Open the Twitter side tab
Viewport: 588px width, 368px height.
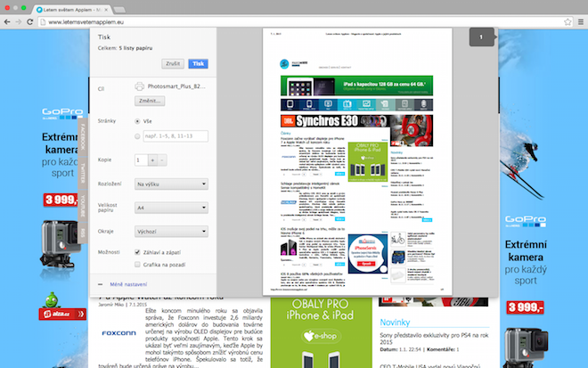click(x=83, y=174)
